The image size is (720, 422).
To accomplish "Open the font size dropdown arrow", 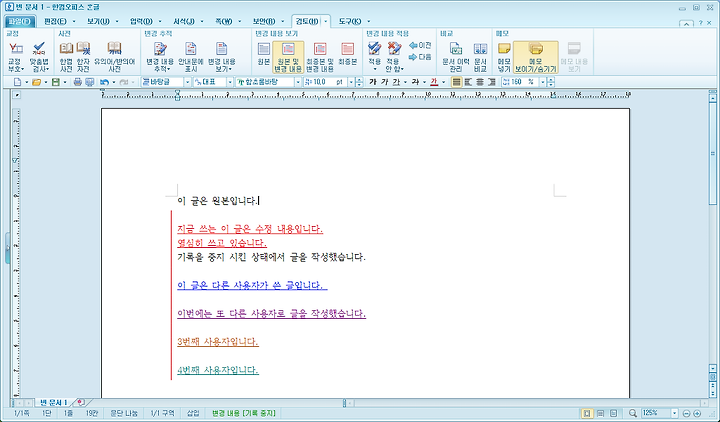I will (351, 82).
